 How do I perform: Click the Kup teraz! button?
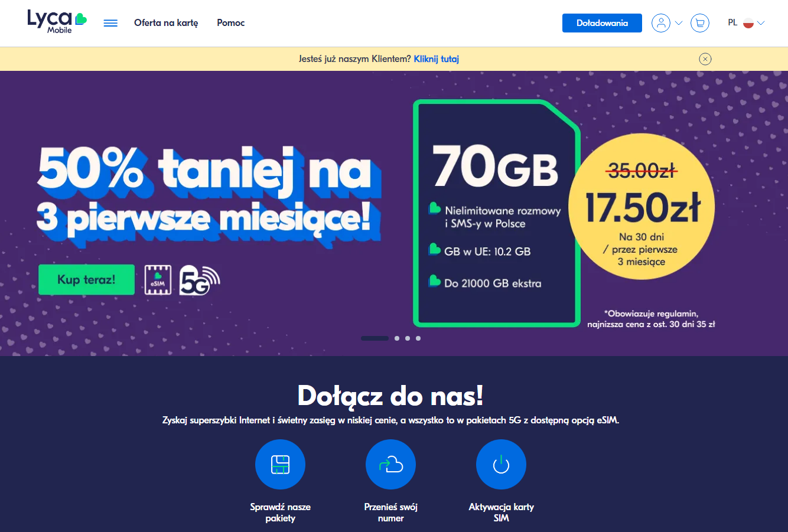[86, 279]
